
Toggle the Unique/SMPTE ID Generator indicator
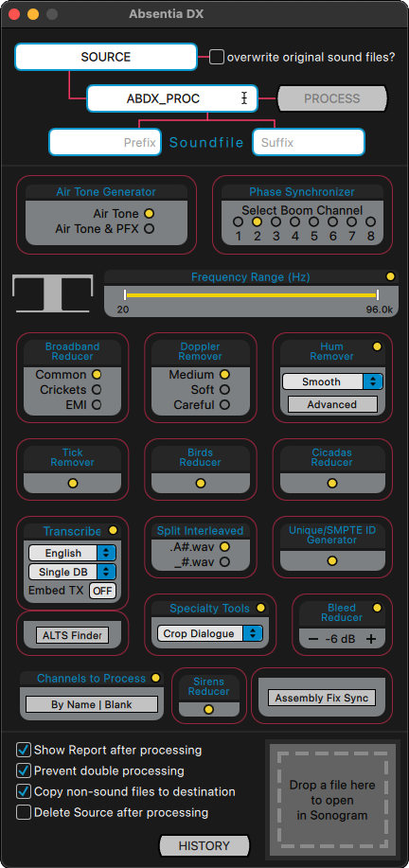tap(331, 560)
